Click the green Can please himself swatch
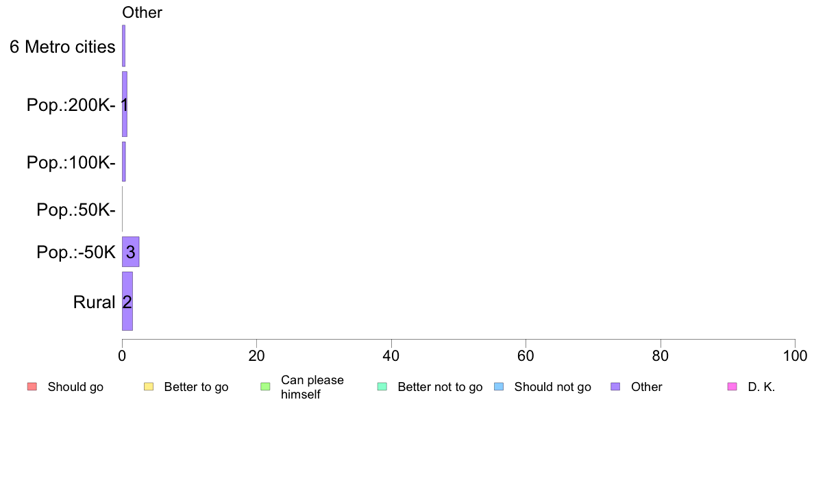The height and width of the screenshot is (504, 814). [265, 387]
